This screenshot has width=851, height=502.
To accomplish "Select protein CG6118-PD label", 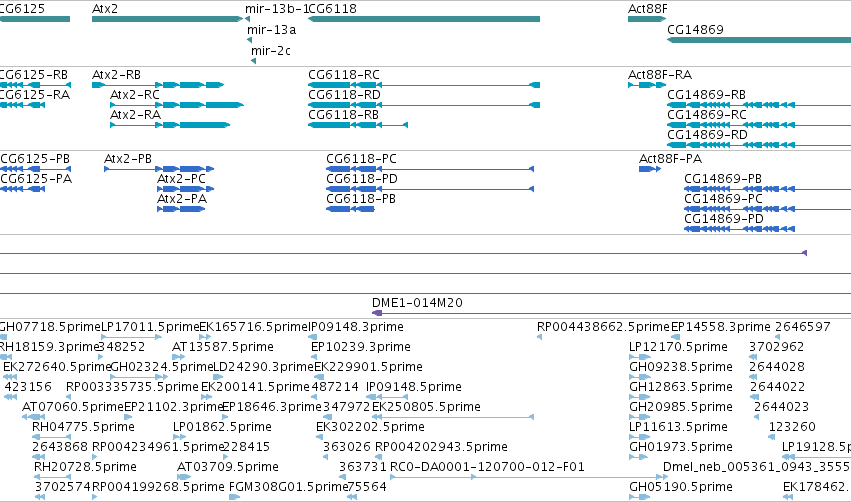I will pyautogui.click(x=362, y=179).
